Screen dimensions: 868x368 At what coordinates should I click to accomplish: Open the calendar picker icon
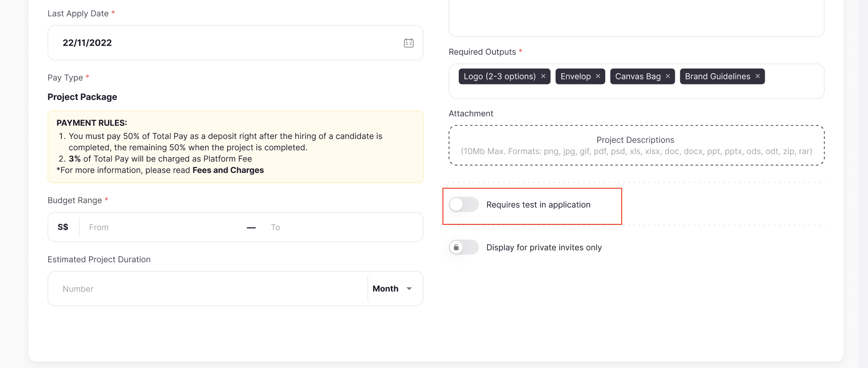point(409,43)
